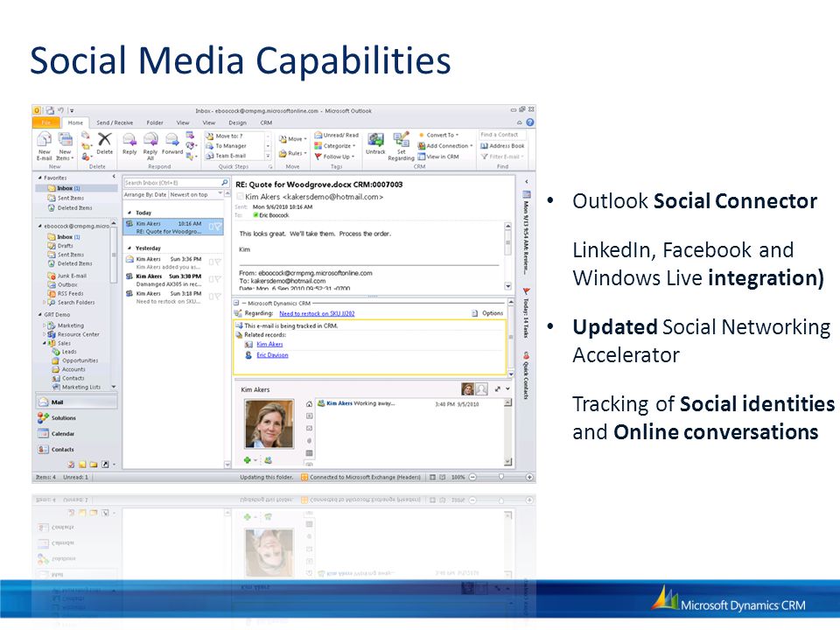Open the CRM ribbon tab

point(266,122)
